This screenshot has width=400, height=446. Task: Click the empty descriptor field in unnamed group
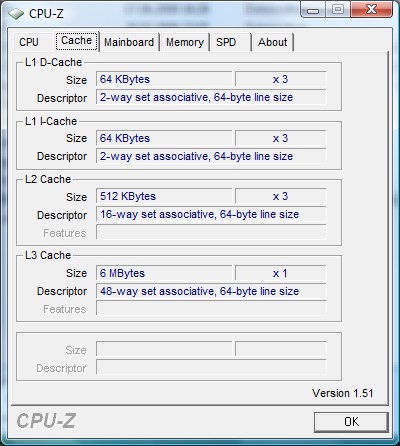(211, 367)
